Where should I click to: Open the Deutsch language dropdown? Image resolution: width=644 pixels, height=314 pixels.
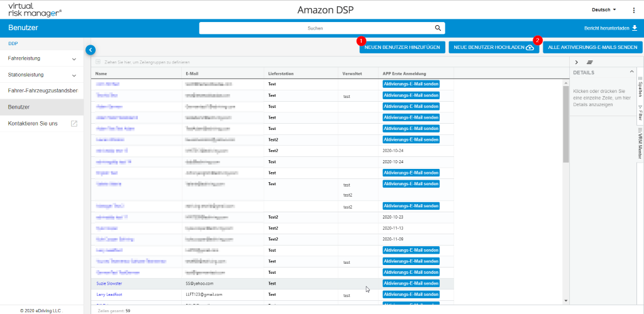pyautogui.click(x=604, y=9)
